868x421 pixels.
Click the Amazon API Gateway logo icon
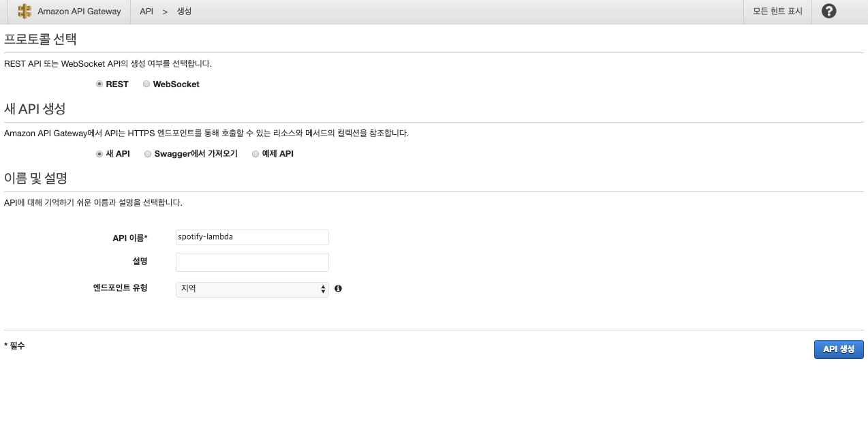click(x=25, y=12)
